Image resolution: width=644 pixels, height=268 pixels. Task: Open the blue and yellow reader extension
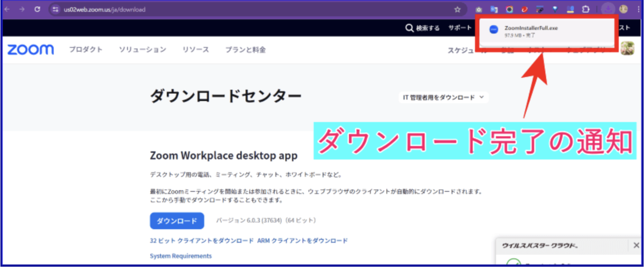click(x=570, y=9)
